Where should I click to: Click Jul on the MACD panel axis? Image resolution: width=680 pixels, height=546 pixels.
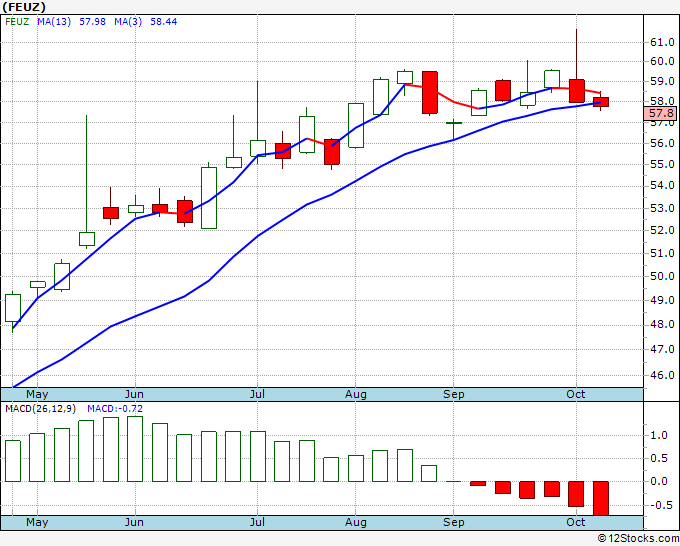point(258,522)
